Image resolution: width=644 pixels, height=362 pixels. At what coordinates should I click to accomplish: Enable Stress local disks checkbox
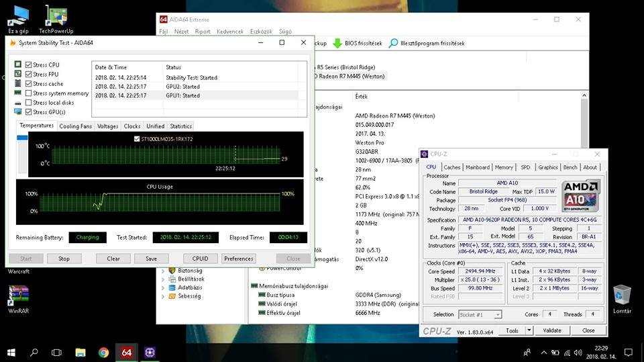28,103
